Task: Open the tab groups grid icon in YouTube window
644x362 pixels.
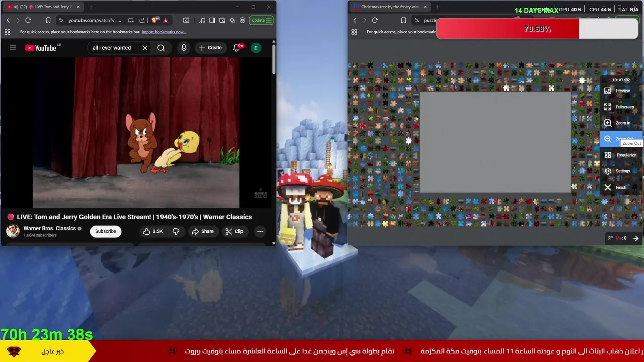Action: click(x=7, y=32)
